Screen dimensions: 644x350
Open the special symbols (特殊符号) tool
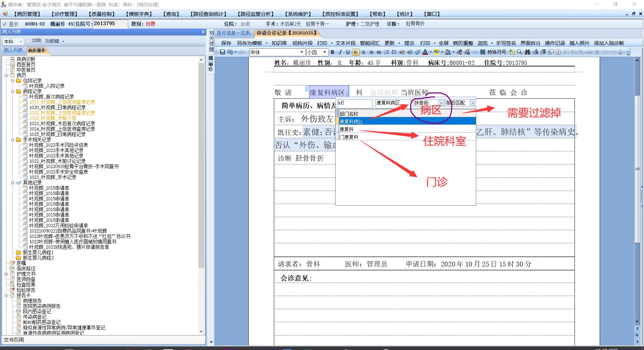[x=493, y=52]
